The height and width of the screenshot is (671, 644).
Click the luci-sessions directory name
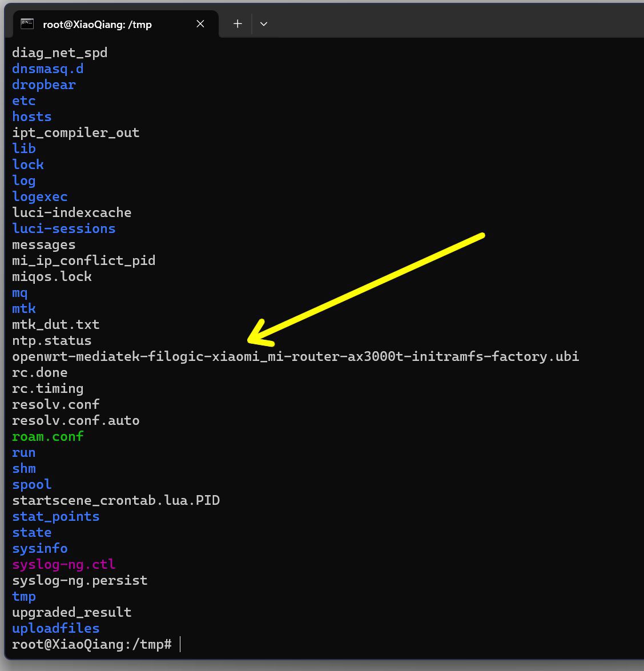pyautogui.click(x=64, y=229)
